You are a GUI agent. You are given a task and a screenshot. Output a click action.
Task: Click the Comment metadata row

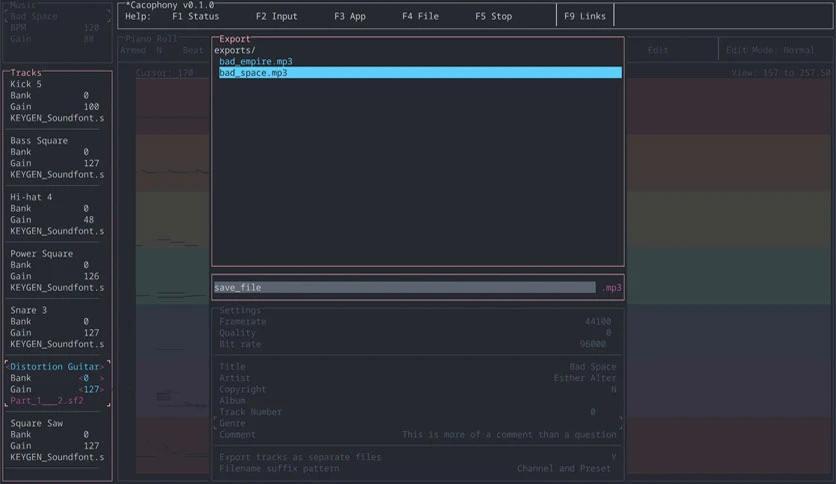click(x=417, y=434)
